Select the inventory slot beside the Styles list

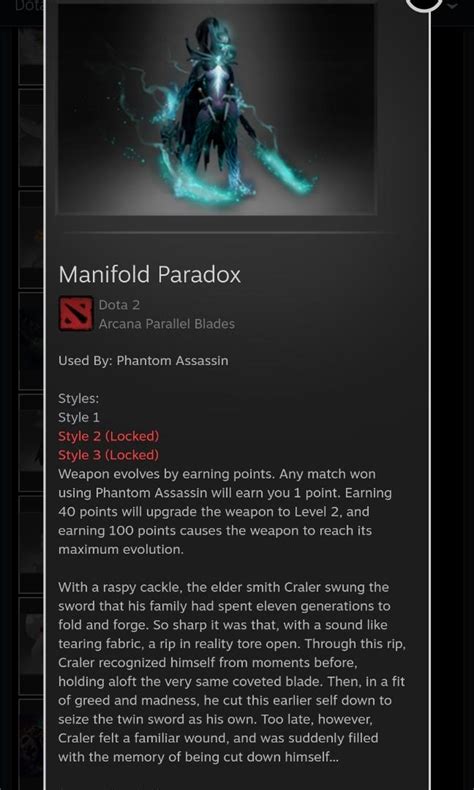click(30, 443)
